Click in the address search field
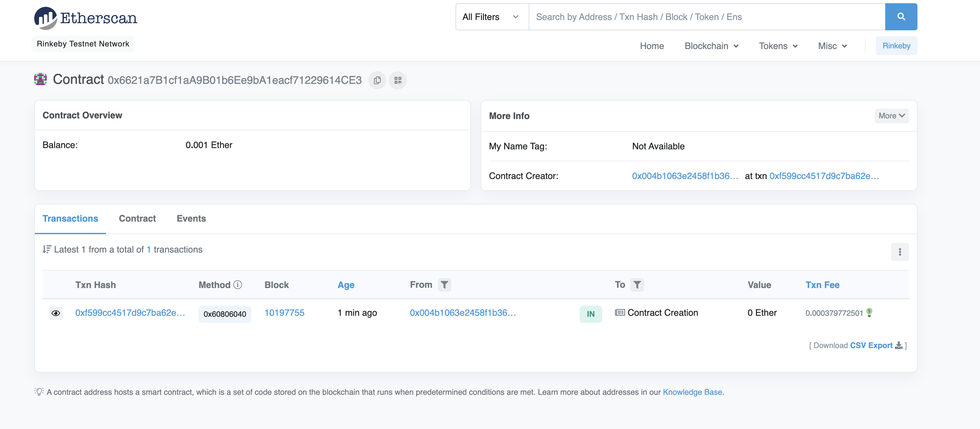 [x=707, y=17]
